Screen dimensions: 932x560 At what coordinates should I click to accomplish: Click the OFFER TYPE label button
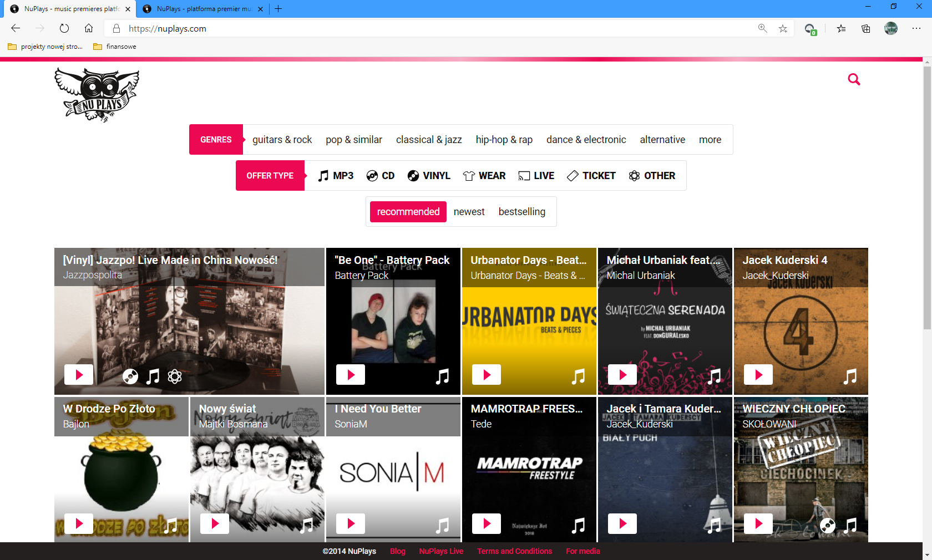pos(270,176)
